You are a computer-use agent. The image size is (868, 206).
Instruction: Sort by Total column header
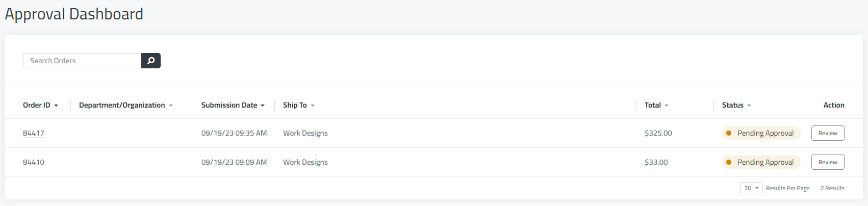pyautogui.click(x=656, y=105)
